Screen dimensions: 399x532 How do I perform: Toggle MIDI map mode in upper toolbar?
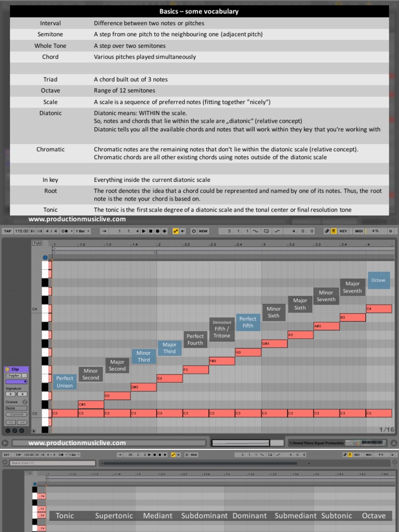click(x=359, y=231)
